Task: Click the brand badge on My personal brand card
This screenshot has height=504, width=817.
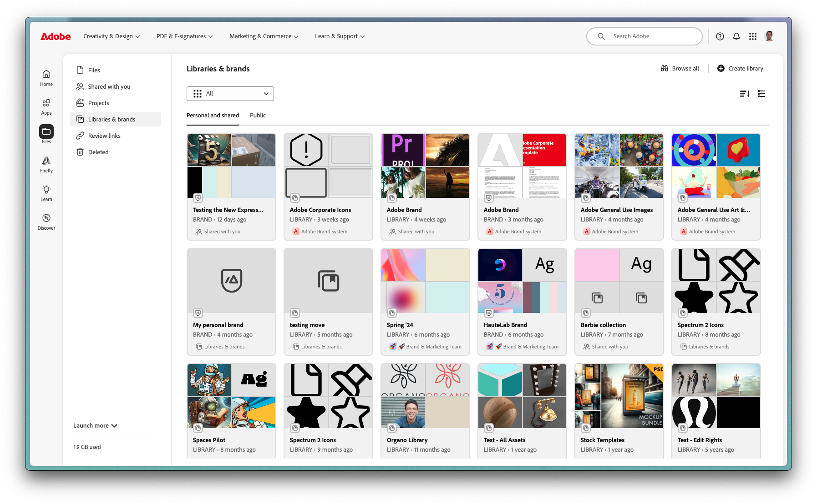Action: [x=198, y=313]
